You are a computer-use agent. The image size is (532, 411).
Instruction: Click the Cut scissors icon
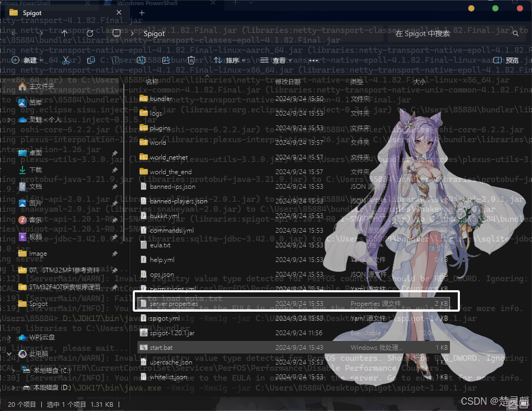[66, 61]
